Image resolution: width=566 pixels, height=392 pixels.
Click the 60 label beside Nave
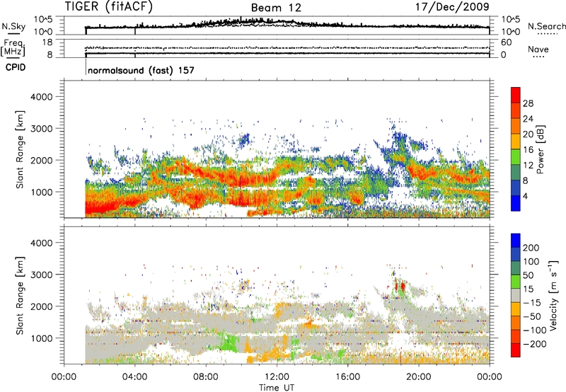[x=507, y=42]
